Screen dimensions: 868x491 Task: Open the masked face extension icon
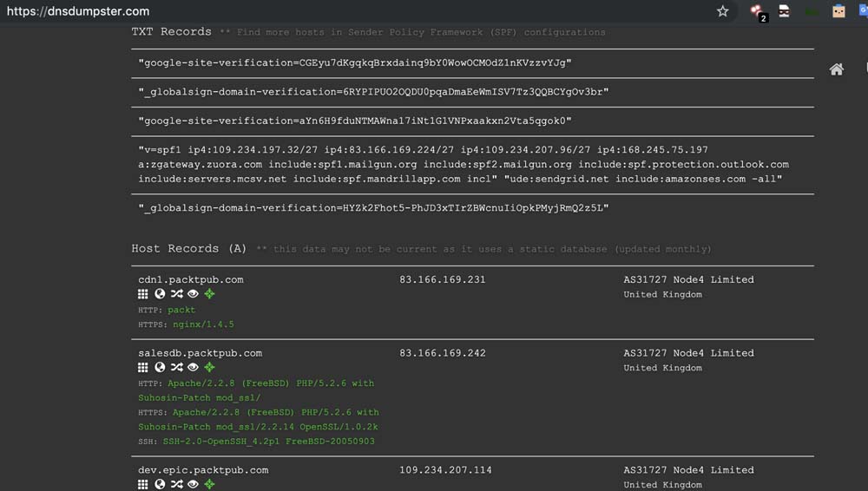pos(784,11)
